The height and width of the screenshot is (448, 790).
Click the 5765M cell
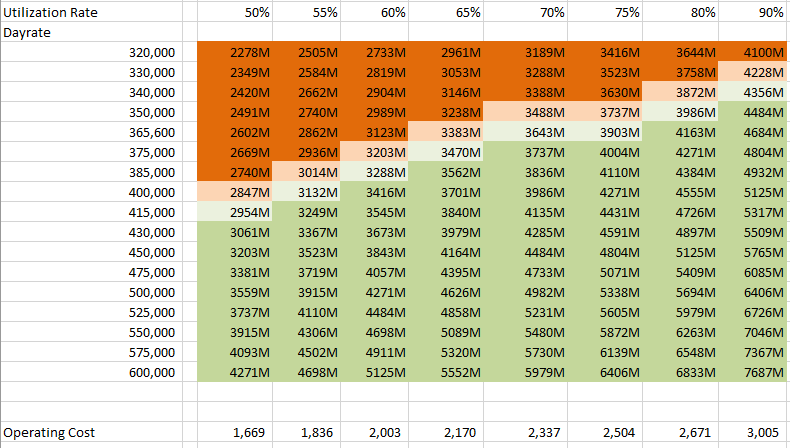(753, 252)
